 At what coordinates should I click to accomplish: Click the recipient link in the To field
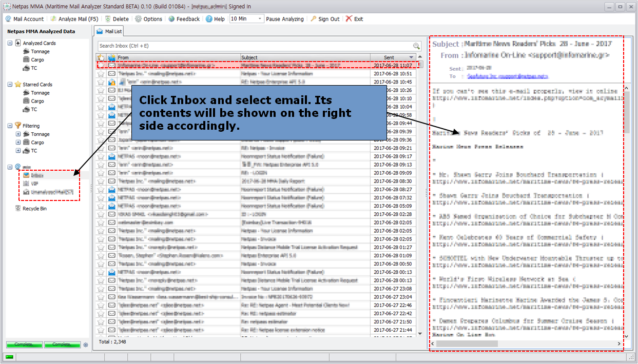[x=508, y=76]
